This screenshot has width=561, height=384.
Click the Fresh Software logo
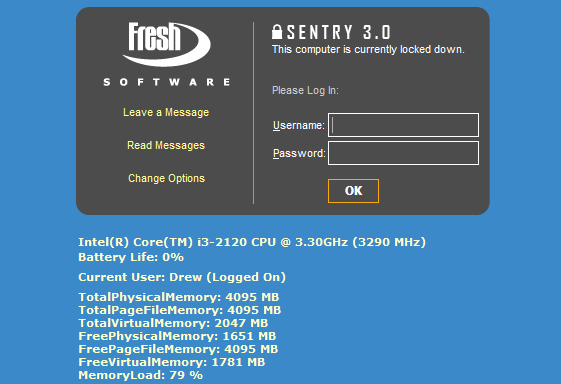pos(166,54)
